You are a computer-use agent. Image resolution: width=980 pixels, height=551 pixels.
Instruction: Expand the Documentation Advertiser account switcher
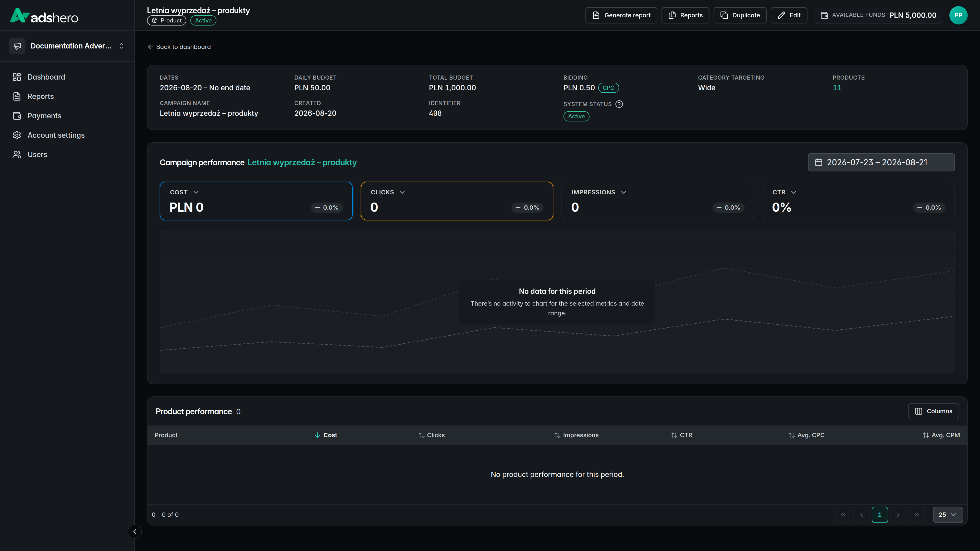coord(67,46)
